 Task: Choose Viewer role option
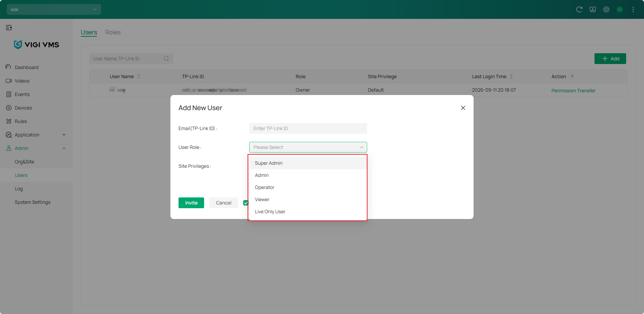click(308, 199)
